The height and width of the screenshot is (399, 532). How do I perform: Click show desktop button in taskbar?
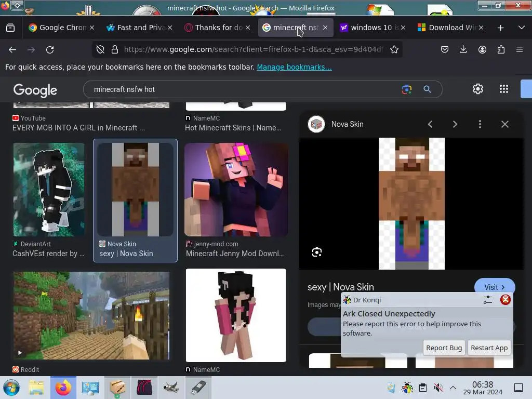tap(518, 388)
